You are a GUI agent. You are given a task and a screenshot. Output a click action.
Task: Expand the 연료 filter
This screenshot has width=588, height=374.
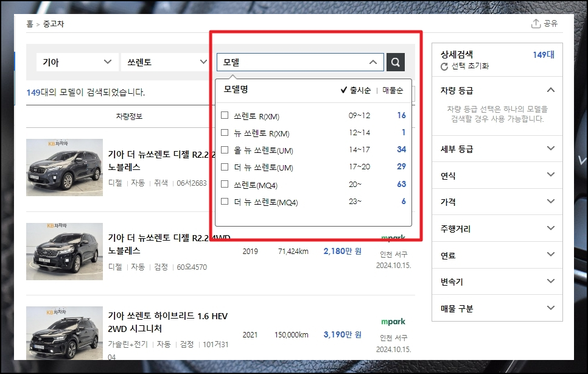[x=497, y=255]
